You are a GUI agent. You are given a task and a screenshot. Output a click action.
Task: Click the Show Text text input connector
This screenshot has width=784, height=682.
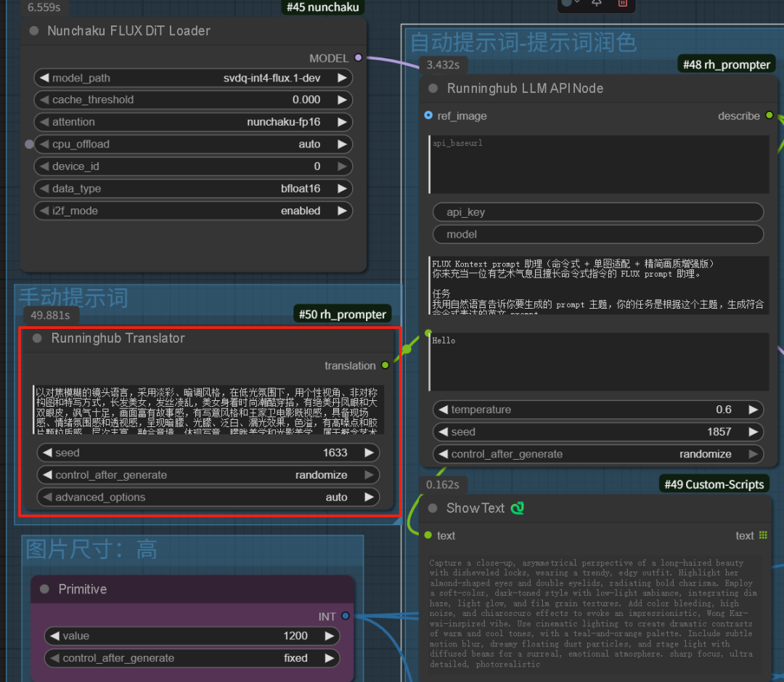pos(428,535)
